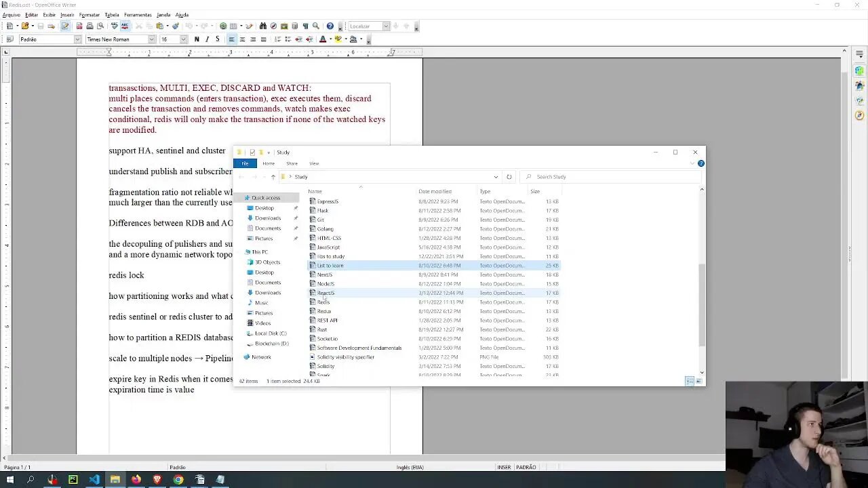
Task: Toggle Underline (S) formatting
Action: pos(217,39)
